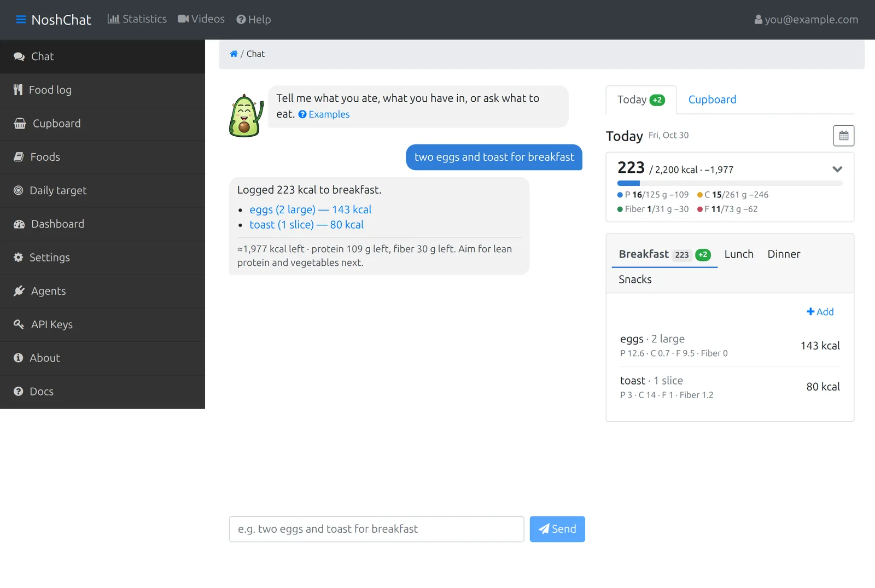The image size is (875, 588).
Task: Open Videos camera icon in navbar
Action: tap(183, 19)
